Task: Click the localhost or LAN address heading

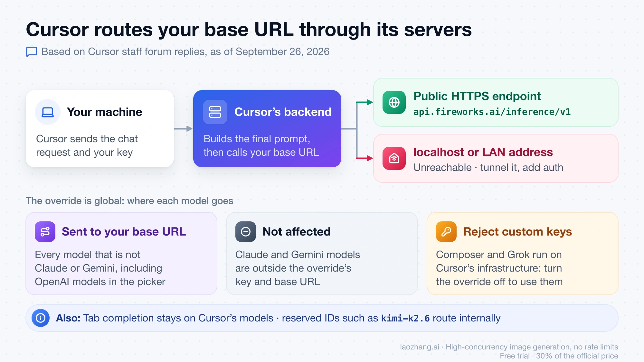Action: pyautogui.click(x=483, y=152)
